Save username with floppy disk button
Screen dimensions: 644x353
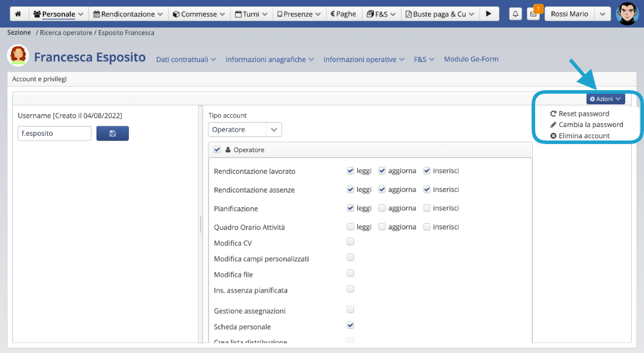pyautogui.click(x=112, y=133)
